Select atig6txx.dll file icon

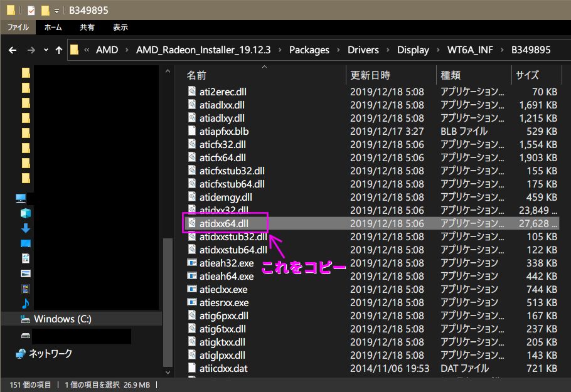(192, 329)
